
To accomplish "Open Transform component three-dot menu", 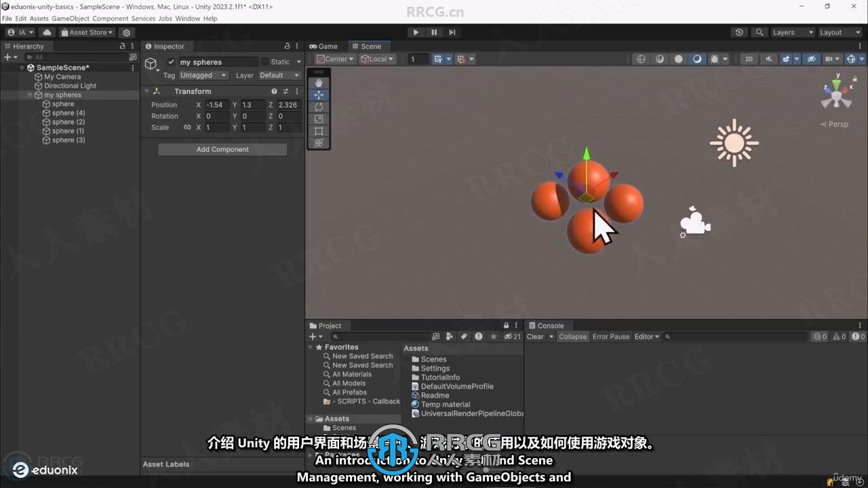I will coord(297,91).
